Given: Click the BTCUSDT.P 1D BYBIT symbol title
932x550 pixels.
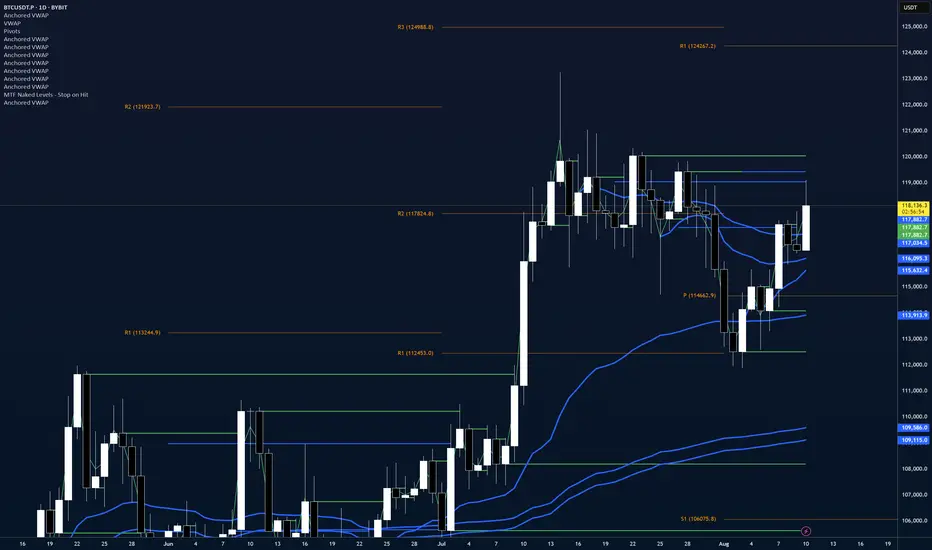Looking at the screenshot, I should 36,7.
